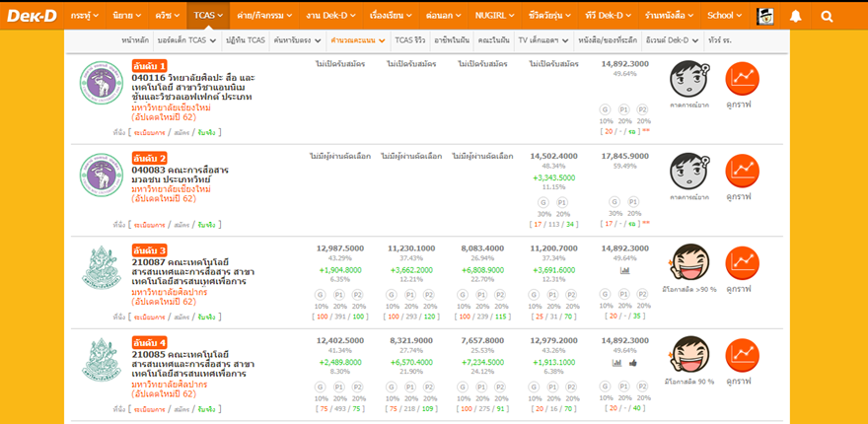Click the face icon of rank 3
The width and height of the screenshot is (868, 424).
coord(689,262)
